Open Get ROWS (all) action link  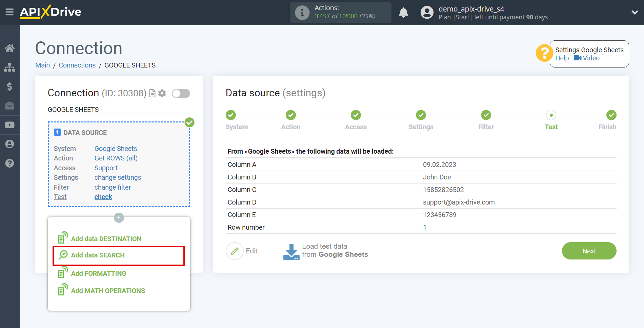point(116,158)
